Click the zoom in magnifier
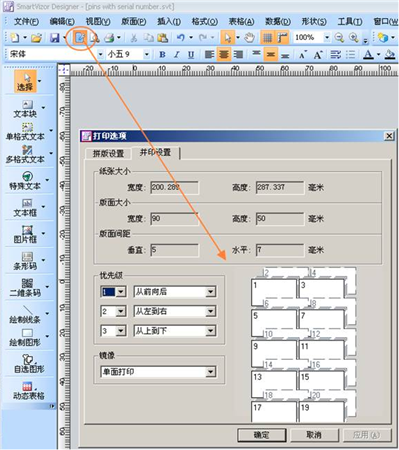 [354, 38]
